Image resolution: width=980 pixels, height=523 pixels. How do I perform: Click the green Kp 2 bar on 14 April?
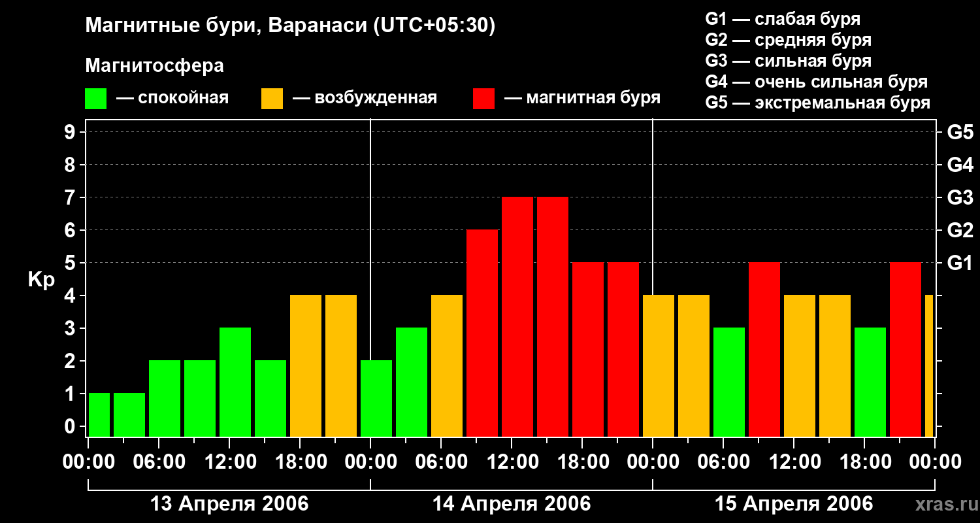click(x=376, y=399)
